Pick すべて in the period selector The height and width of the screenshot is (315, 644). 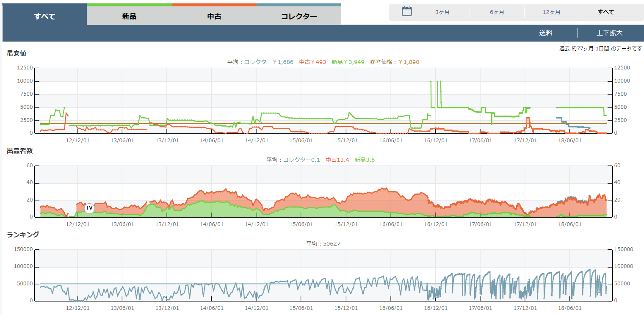(x=606, y=12)
